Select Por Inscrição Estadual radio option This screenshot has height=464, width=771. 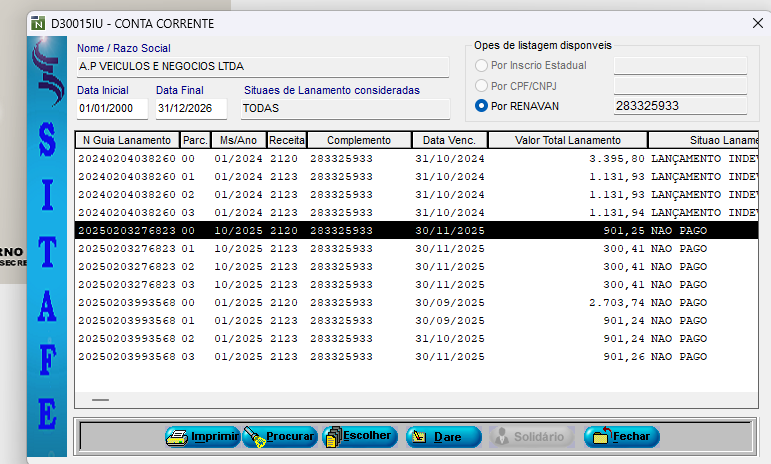(482, 66)
